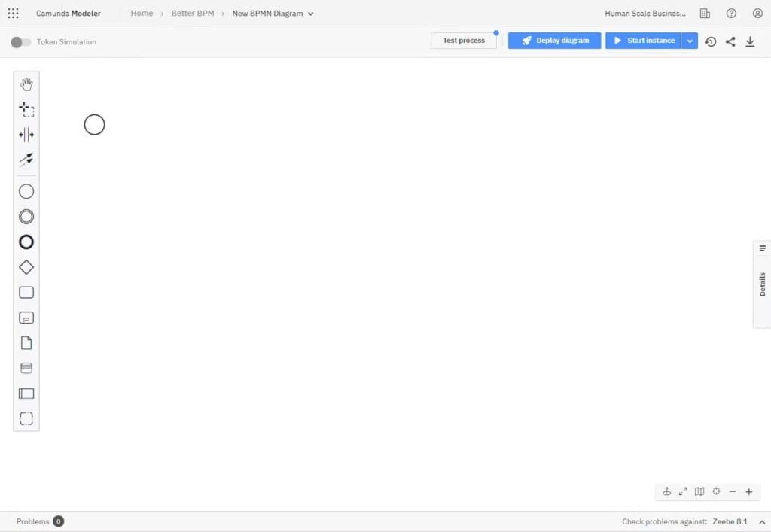Activate the Global connect tool
The height and width of the screenshot is (532, 771).
pyautogui.click(x=26, y=160)
